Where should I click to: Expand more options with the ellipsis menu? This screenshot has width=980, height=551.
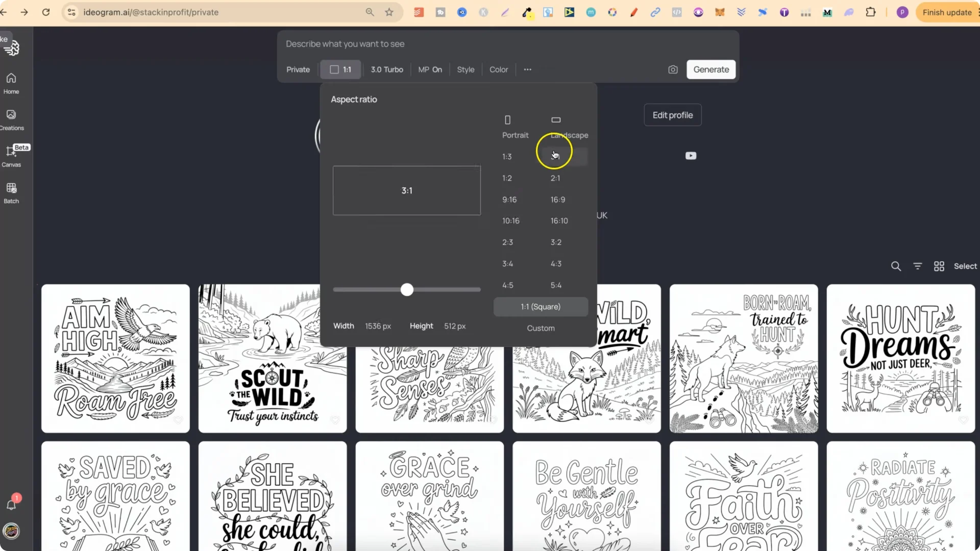(x=528, y=69)
